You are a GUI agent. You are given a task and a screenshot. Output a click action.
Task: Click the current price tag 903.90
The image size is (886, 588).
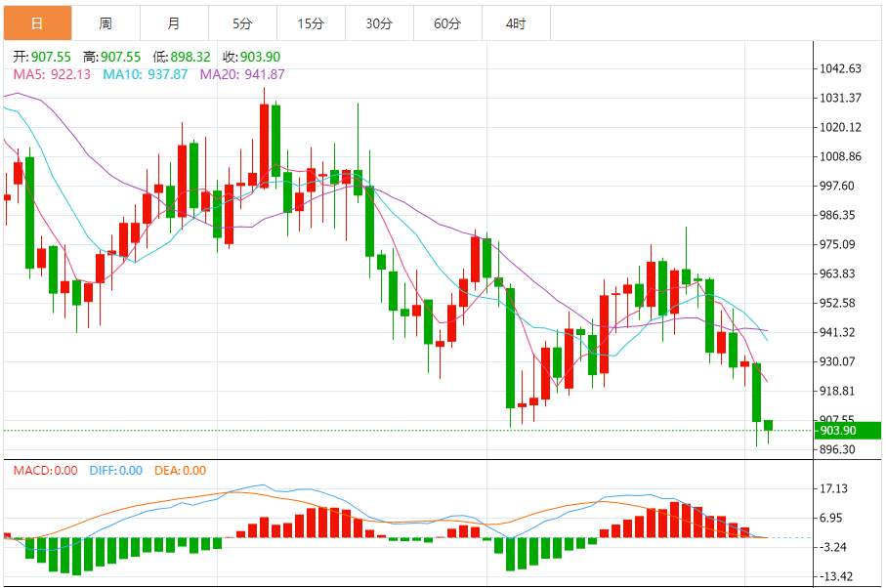(847, 431)
